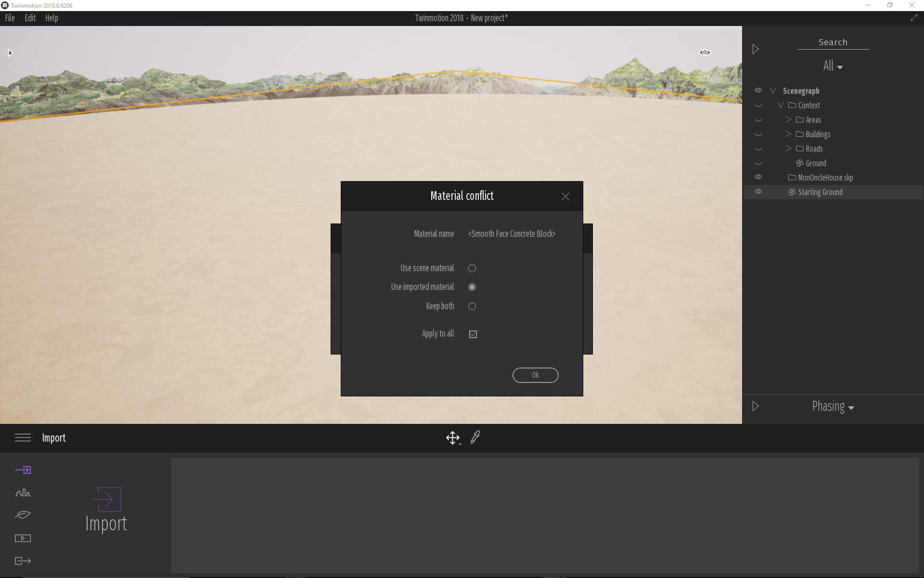The height and width of the screenshot is (578, 924).
Task: Click the large Import icon
Action: [x=106, y=499]
